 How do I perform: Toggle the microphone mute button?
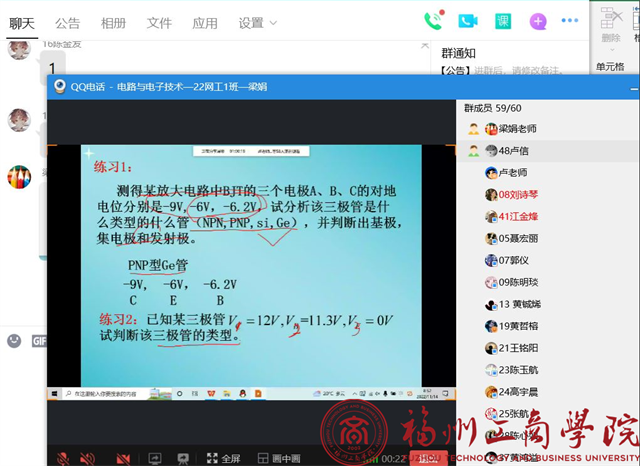click(63, 457)
